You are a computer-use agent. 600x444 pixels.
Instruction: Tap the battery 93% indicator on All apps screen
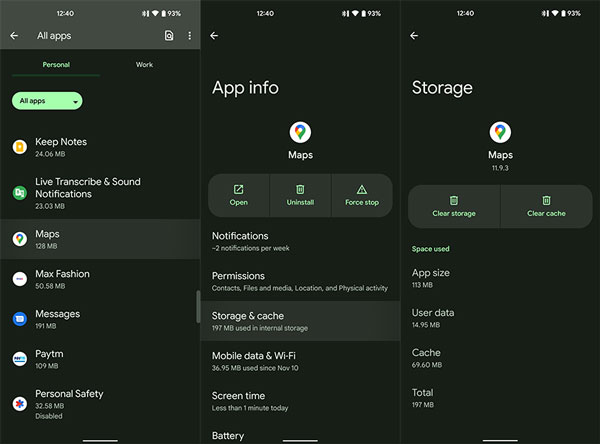[x=171, y=13]
